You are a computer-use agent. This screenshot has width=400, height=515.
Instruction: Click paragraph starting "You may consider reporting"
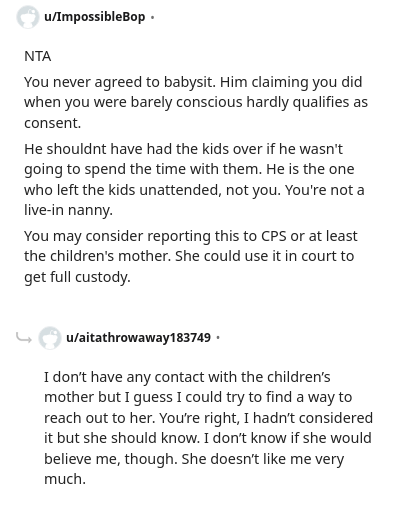190,256
